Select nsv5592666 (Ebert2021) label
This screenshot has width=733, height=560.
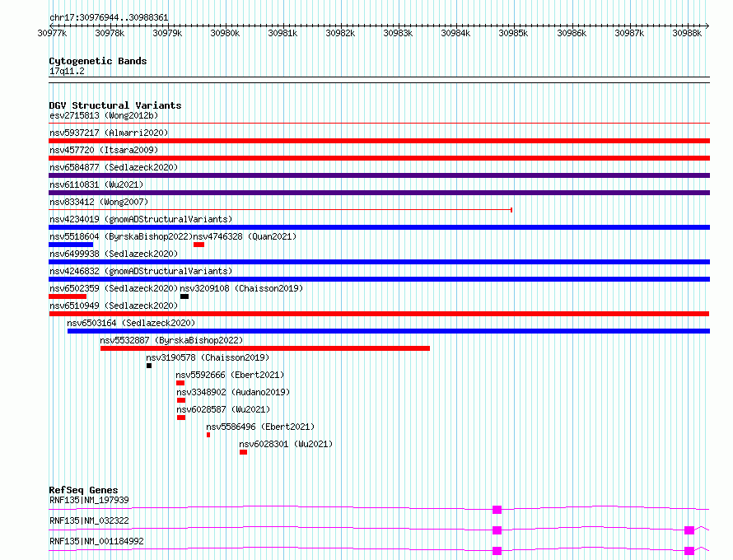click(230, 375)
